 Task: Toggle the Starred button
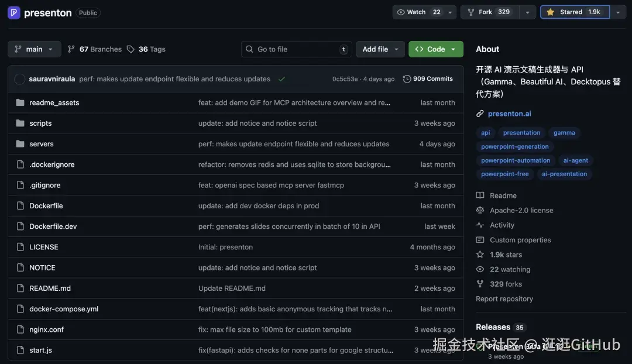[x=575, y=12]
